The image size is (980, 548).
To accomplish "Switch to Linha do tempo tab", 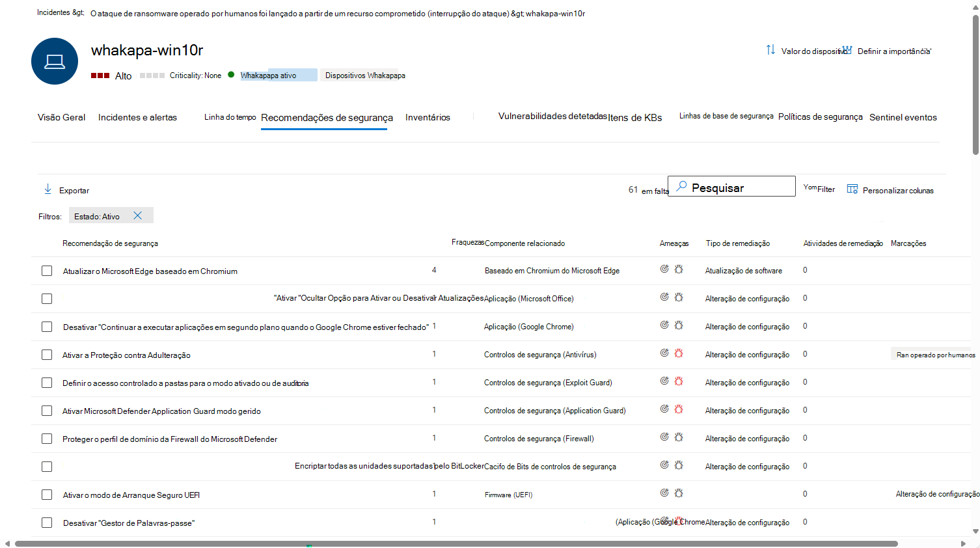I will coord(230,117).
